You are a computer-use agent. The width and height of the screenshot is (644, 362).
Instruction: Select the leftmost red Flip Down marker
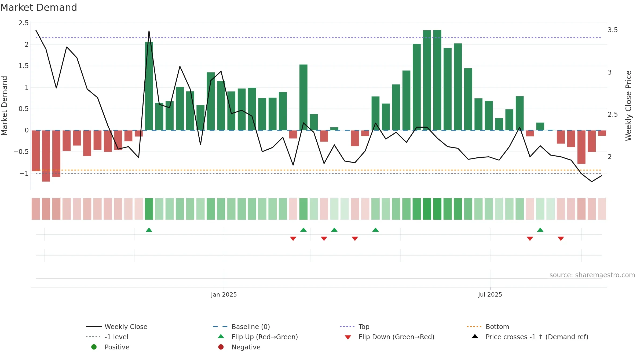click(293, 238)
